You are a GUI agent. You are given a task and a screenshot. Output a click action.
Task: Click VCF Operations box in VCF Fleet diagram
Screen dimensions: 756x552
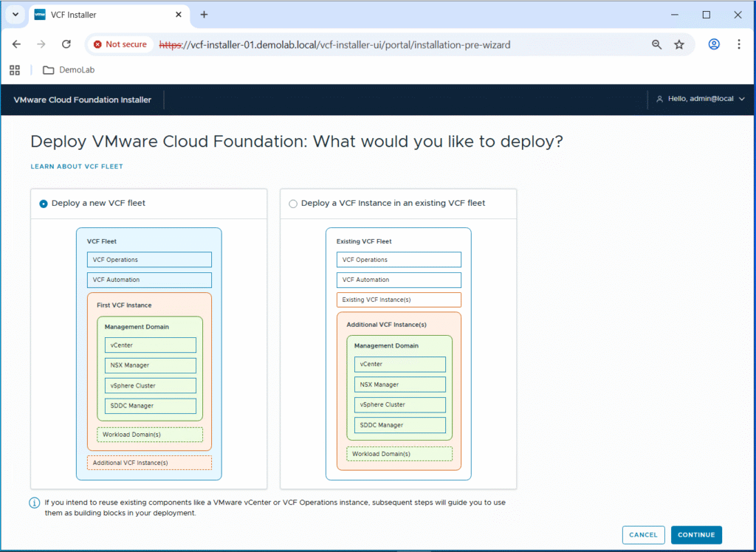coord(149,259)
